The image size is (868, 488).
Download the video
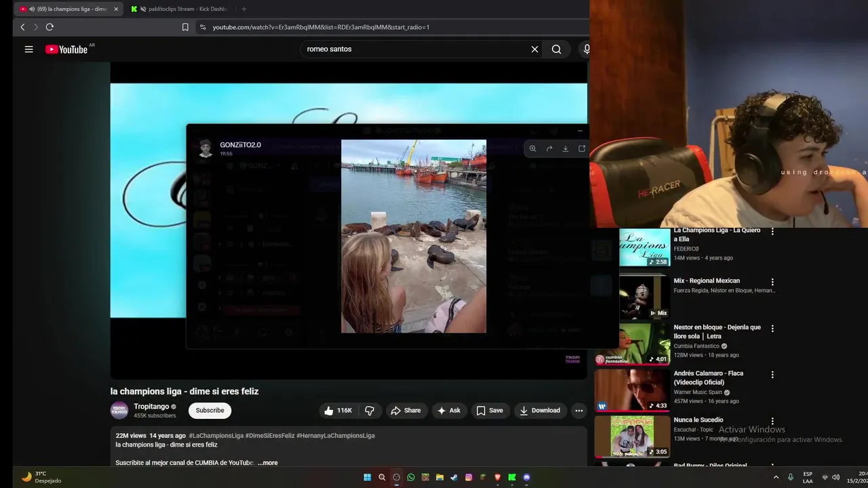point(540,410)
